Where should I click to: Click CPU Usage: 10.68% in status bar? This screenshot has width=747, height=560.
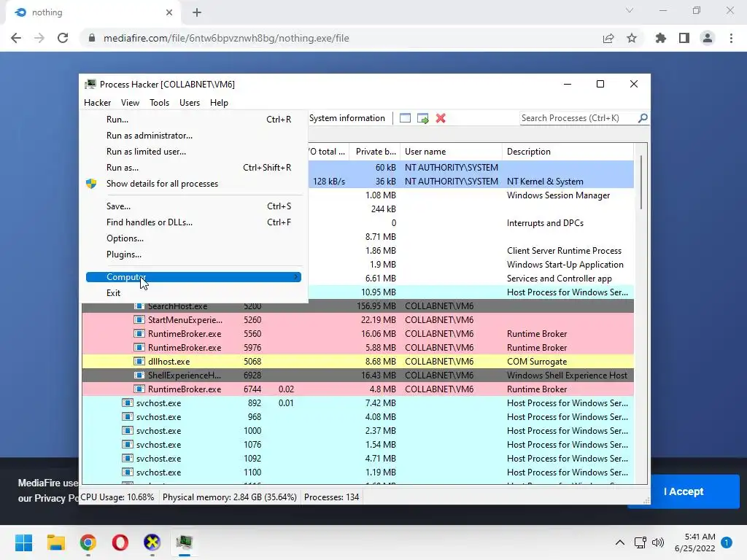(x=117, y=497)
